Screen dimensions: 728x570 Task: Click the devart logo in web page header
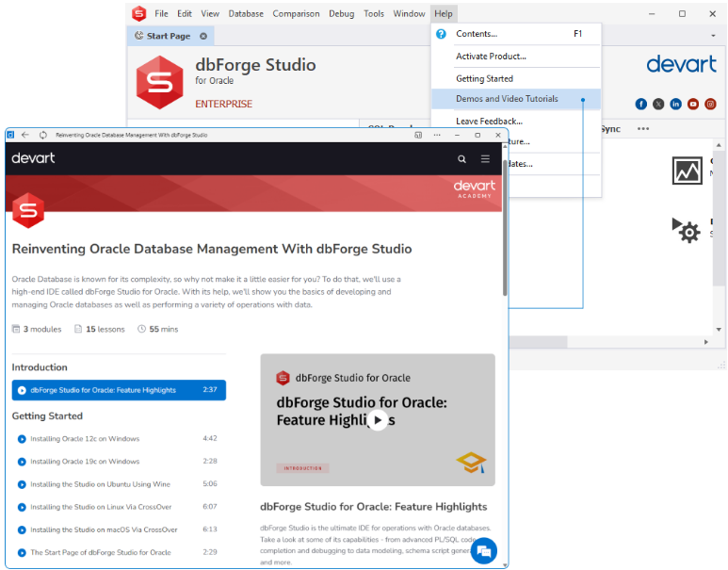click(33, 158)
